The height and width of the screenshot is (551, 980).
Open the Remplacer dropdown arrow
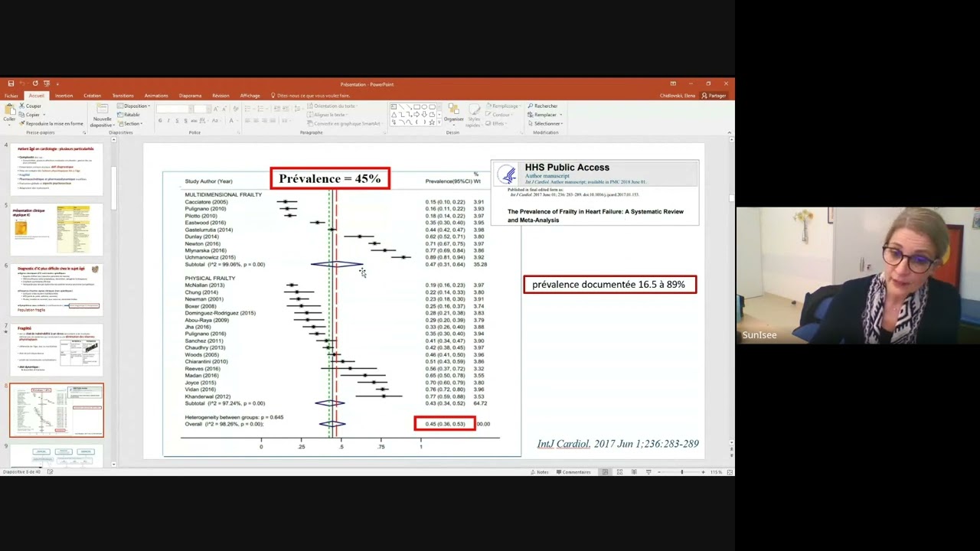[561, 115]
